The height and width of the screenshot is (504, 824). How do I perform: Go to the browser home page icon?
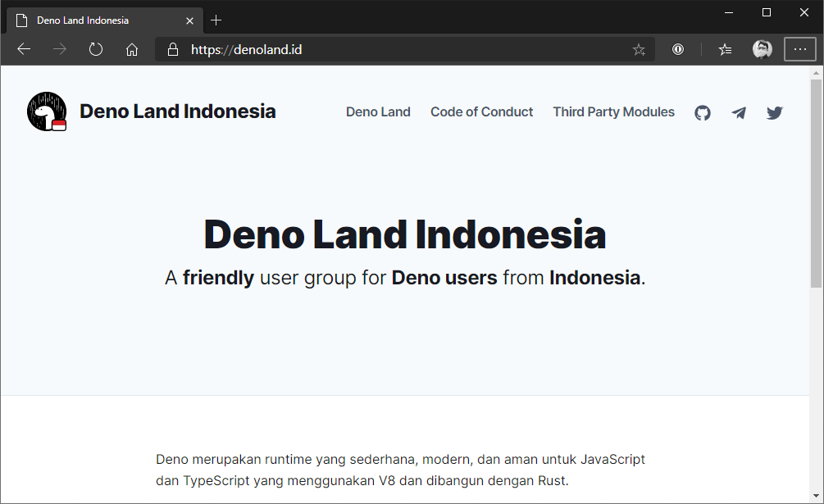132,49
